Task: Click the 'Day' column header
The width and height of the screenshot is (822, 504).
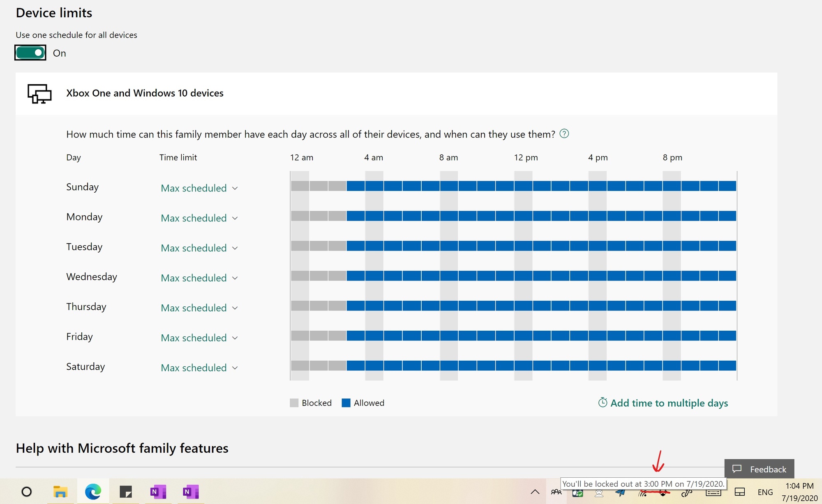Action: 74,157
